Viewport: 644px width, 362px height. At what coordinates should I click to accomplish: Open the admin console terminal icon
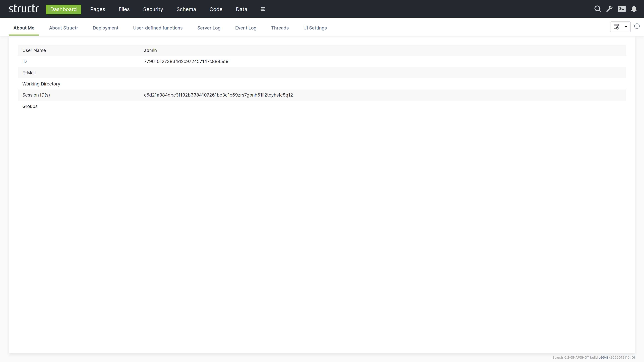(x=622, y=9)
